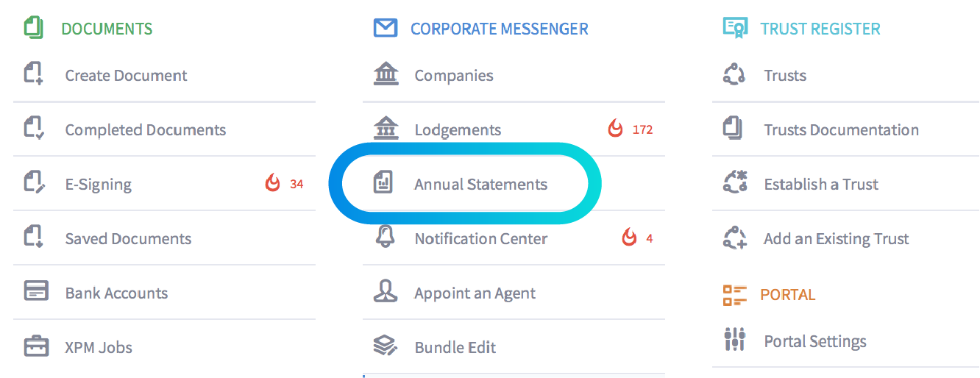Image resolution: width=980 pixels, height=378 pixels.
Task: Click the Create Document icon
Action: (34, 74)
